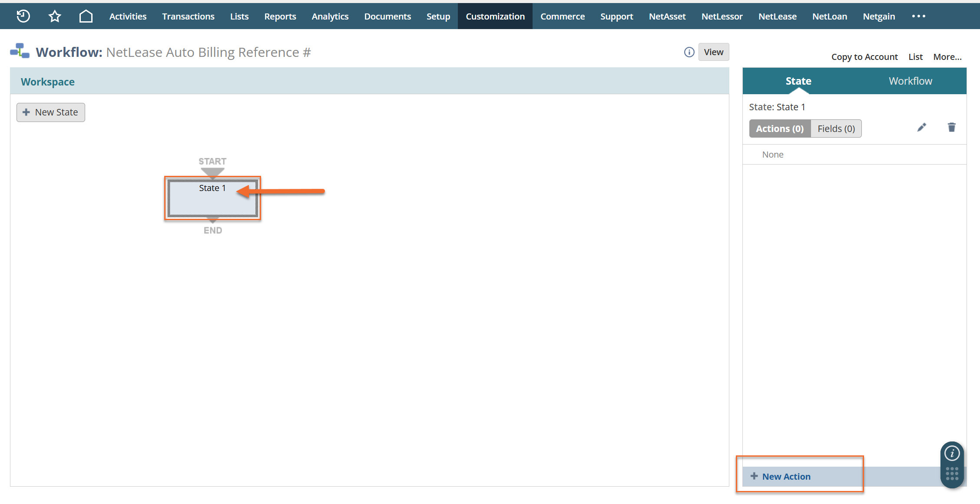Click the New State button
This screenshot has height=504, width=980.
tap(51, 112)
